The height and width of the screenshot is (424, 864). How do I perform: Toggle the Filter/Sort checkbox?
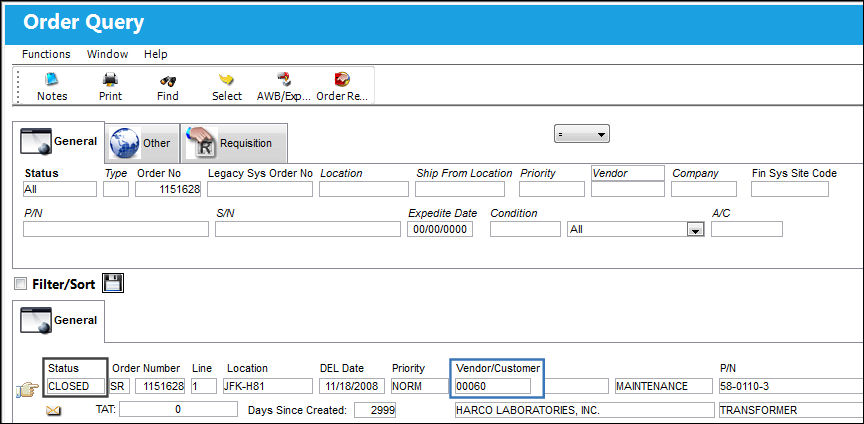coord(20,284)
